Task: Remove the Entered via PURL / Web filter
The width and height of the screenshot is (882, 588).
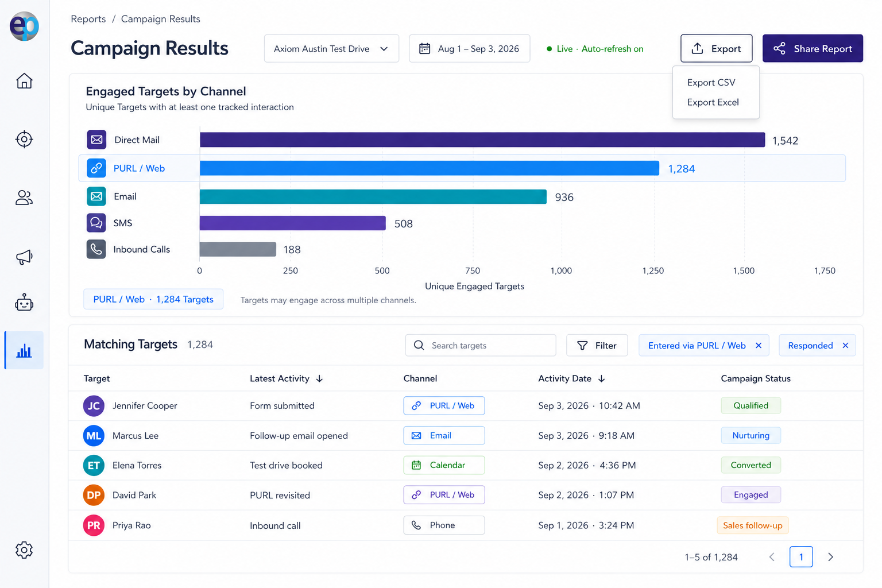Action: [759, 345]
